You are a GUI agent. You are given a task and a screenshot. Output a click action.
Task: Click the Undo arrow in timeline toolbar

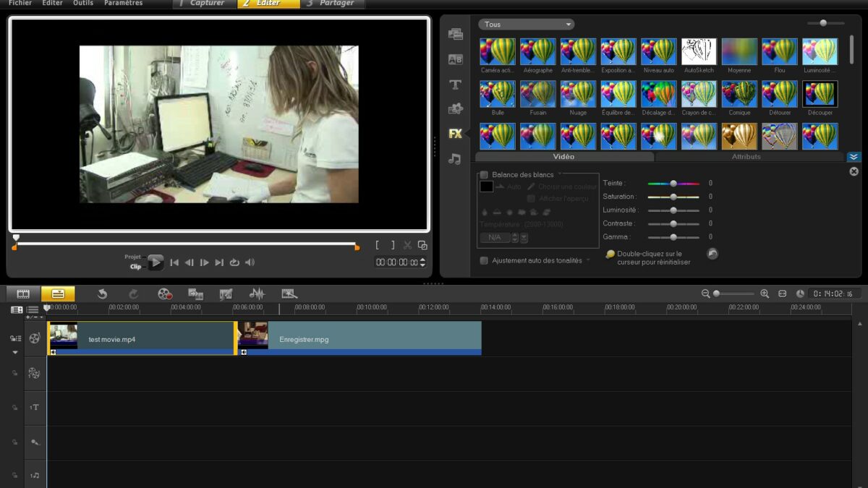pyautogui.click(x=102, y=294)
